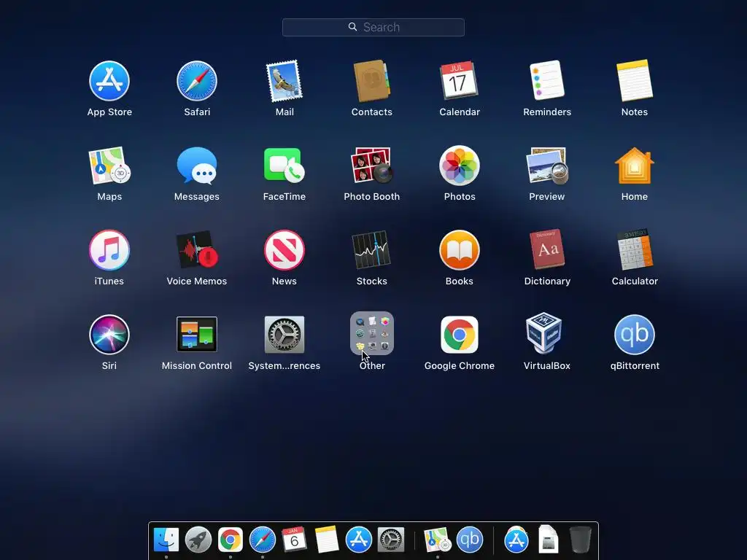Launch the Calculator app

pyautogui.click(x=635, y=250)
